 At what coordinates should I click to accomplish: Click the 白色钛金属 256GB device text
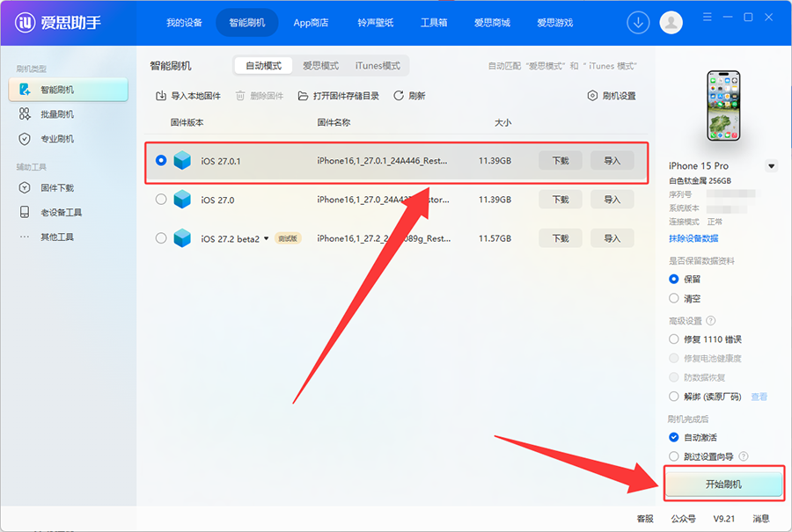point(700,180)
